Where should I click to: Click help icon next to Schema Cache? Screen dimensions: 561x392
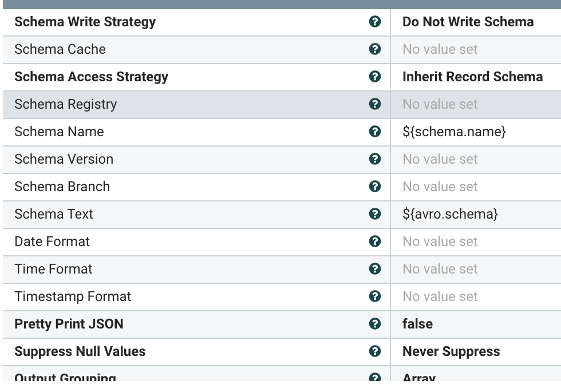click(375, 49)
